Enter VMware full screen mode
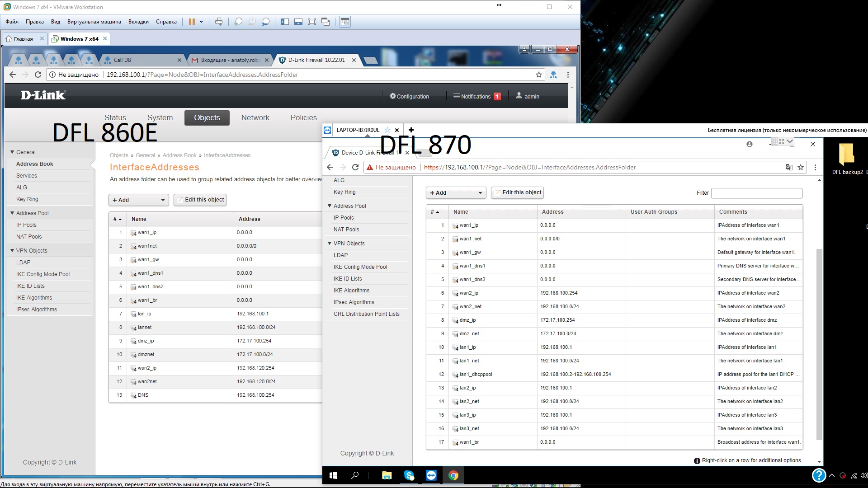868x488 pixels. click(x=311, y=22)
